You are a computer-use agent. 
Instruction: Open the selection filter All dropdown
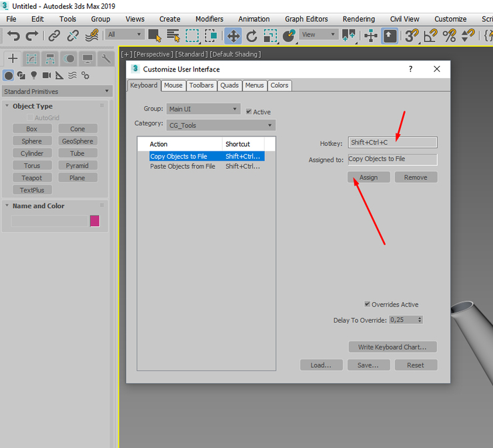click(125, 34)
